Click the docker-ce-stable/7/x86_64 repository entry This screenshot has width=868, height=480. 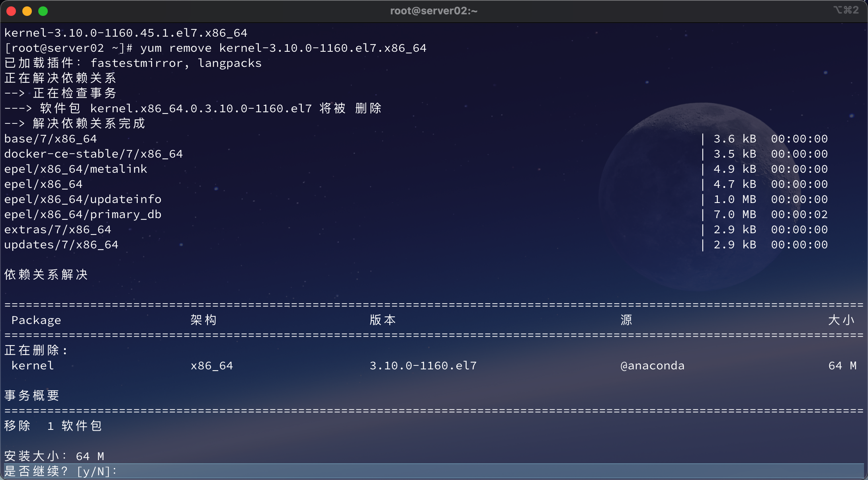click(x=93, y=154)
